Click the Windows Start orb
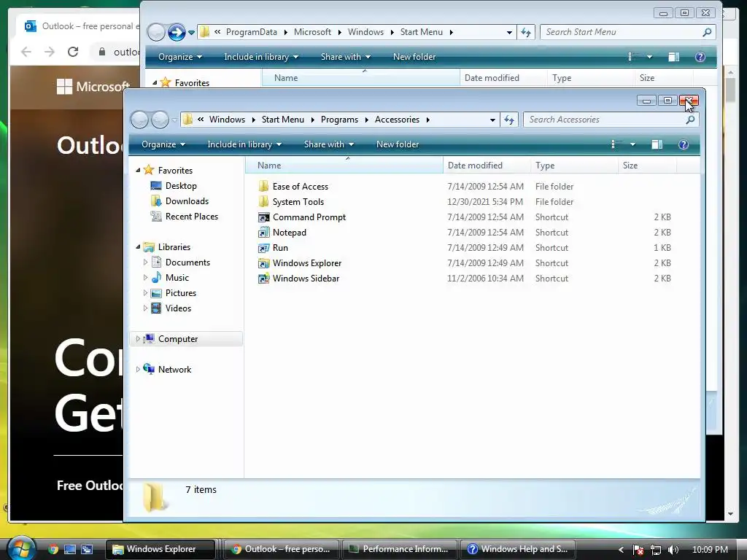Viewport: 747px width, 560px height. (21, 548)
